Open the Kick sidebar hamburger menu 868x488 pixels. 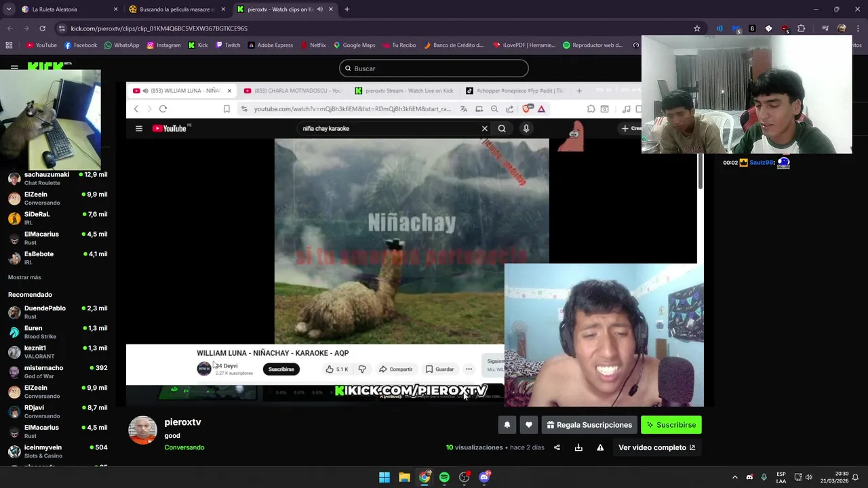[x=14, y=67]
